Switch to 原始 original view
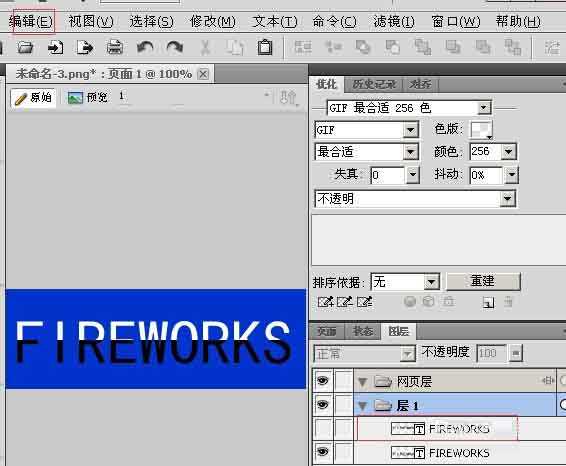This screenshot has width=566, height=466. [33, 98]
